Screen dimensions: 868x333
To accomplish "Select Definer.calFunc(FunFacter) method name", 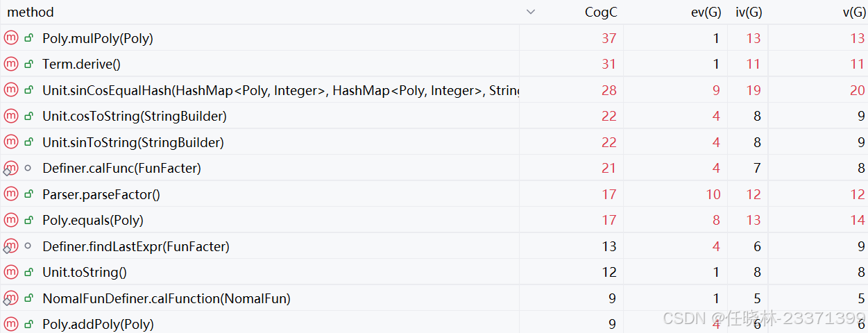I will point(122,168).
